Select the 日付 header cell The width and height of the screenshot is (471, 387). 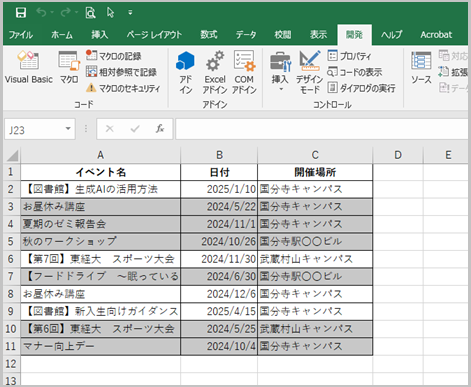(x=219, y=172)
